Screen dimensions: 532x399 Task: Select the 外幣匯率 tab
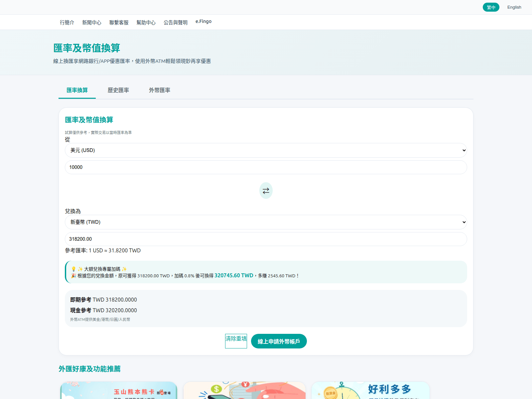(x=160, y=90)
